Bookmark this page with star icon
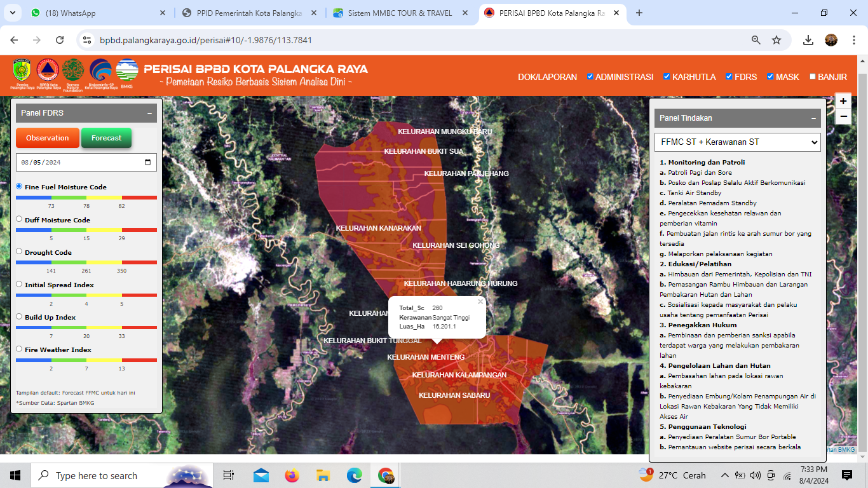Screen dimensions: 868x488 pyautogui.click(x=776, y=40)
